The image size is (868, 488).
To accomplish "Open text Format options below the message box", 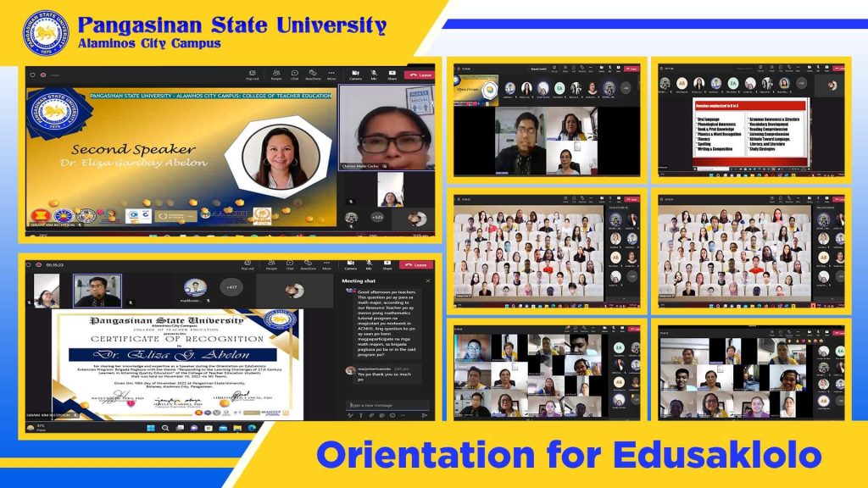I will (350, 415).
